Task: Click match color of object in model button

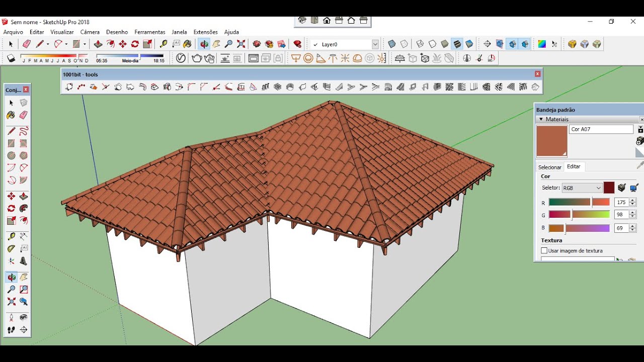Action: 622,188
